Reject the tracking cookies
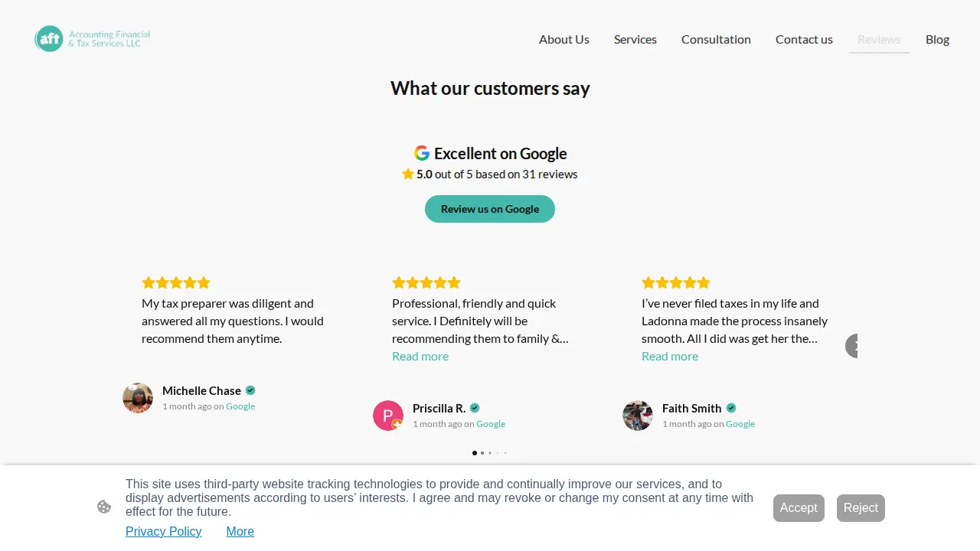980x551 pixels. click(x=861, y=508)
